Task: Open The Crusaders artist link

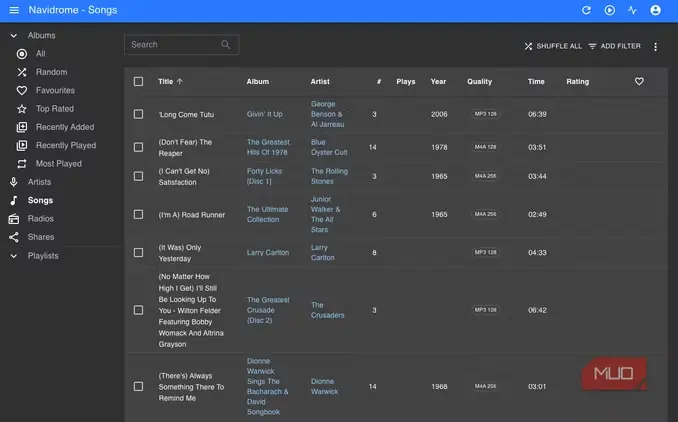Action: click(x=327, y=310)
